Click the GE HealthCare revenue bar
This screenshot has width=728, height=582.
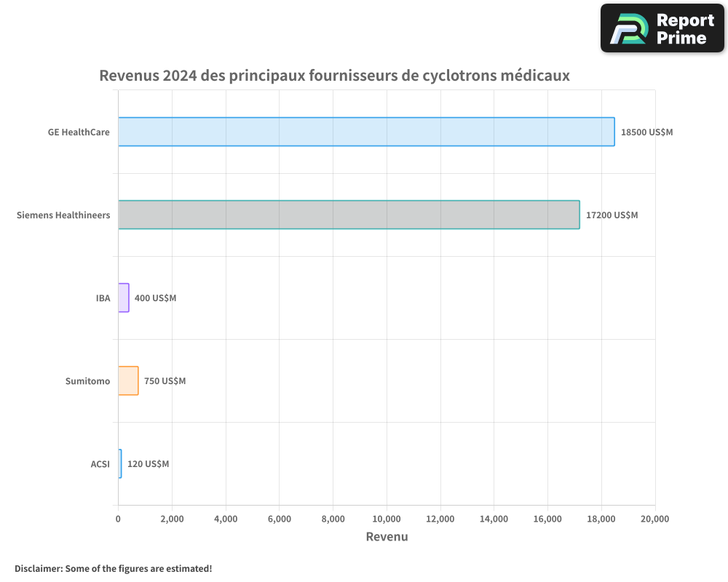tap(366, 132)
